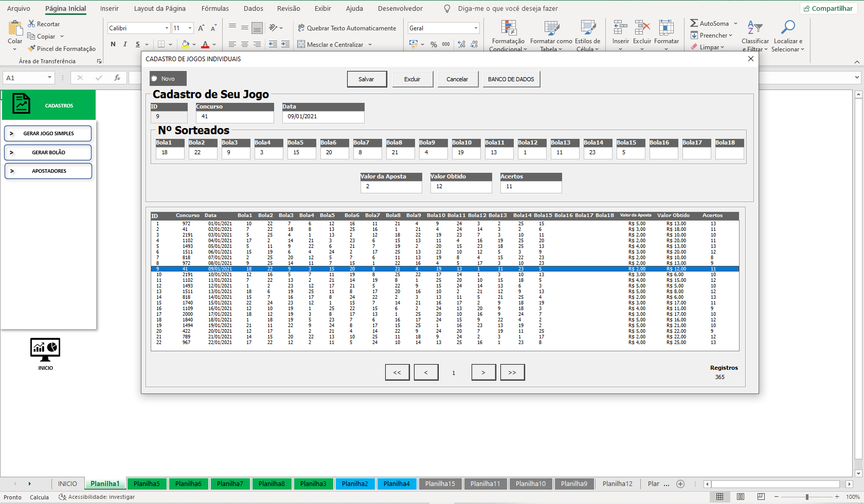Increase font size with the larger A icon
The image size is (864, 504).
click(x=201, y=28)
